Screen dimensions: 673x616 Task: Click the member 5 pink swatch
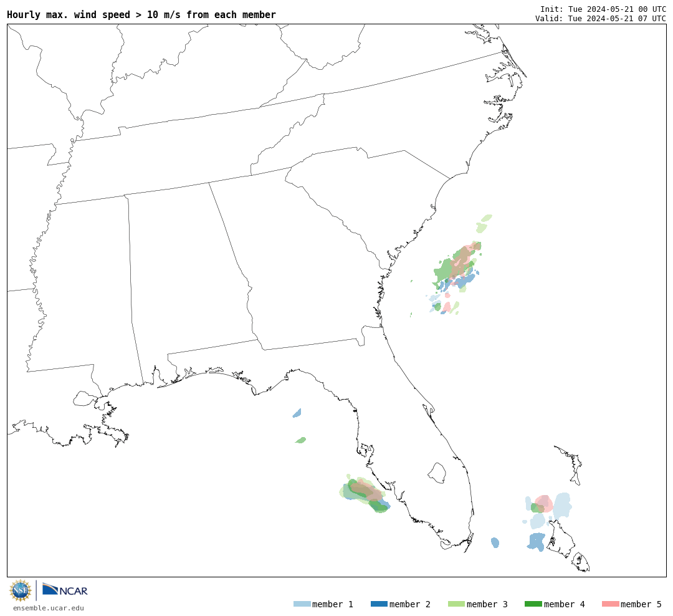(610, 604)
